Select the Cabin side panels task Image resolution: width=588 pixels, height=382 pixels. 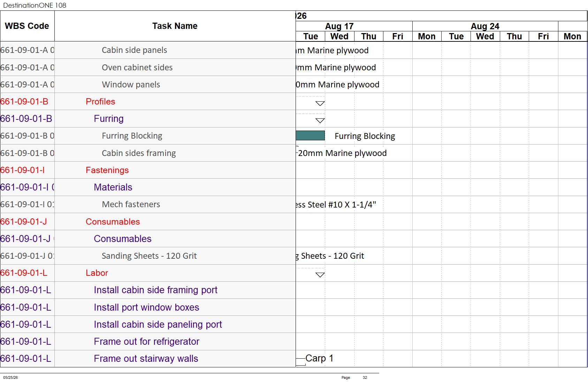pyautogui.click(x=134, y=50)
